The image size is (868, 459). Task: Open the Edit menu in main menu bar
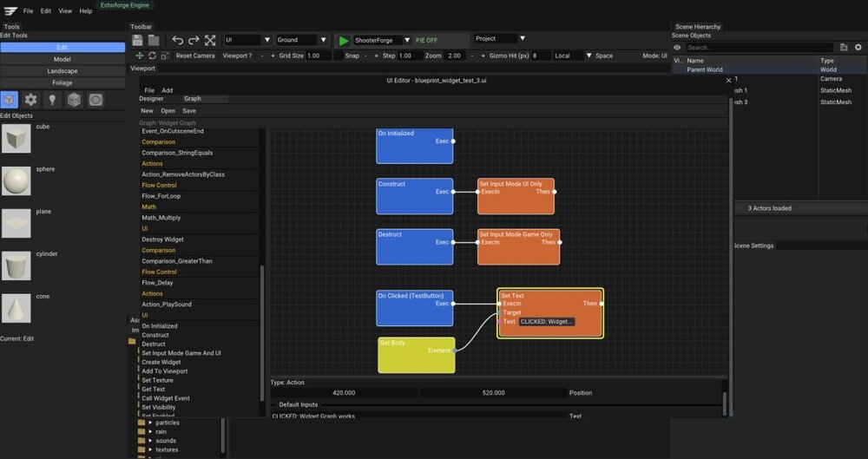pos(46,11)
